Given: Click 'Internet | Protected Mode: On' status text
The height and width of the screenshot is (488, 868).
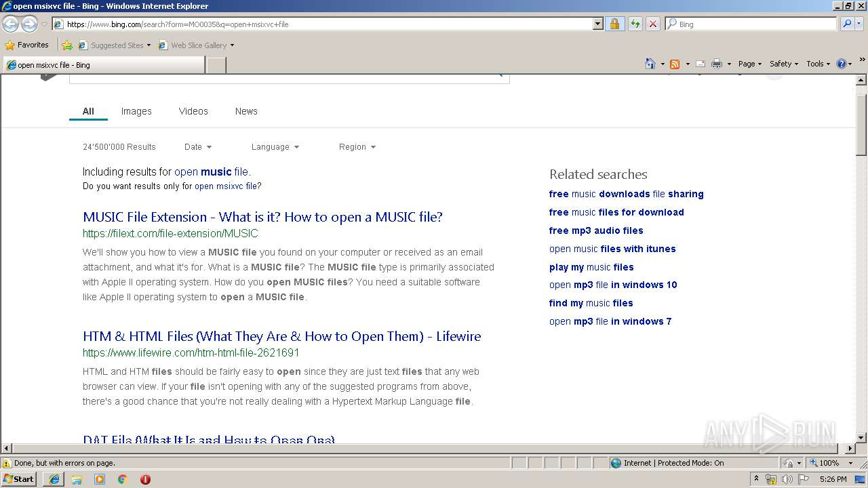Looking at the screenshot, I should point(673,463).
